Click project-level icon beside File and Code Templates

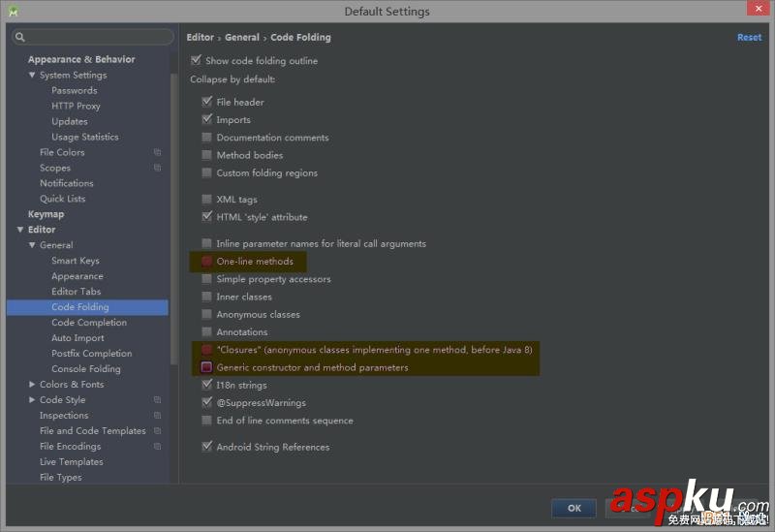[x=157, y=430]
